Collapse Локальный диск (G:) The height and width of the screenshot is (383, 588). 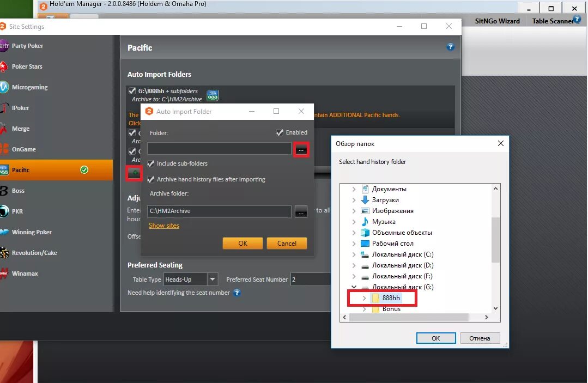[x=354, y=287]
